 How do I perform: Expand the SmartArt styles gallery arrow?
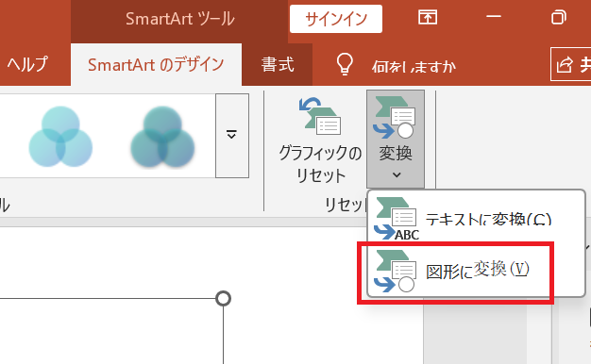[x=232, y=136]
